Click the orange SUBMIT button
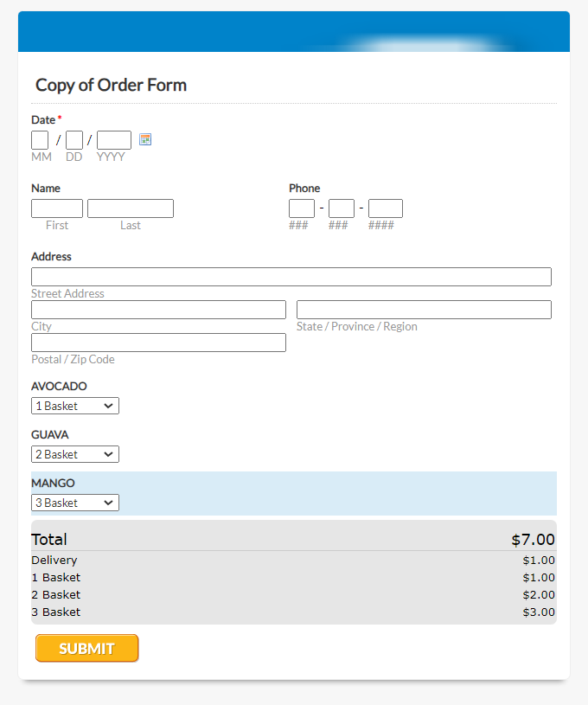588x705 pixels. tap(86, 649)
